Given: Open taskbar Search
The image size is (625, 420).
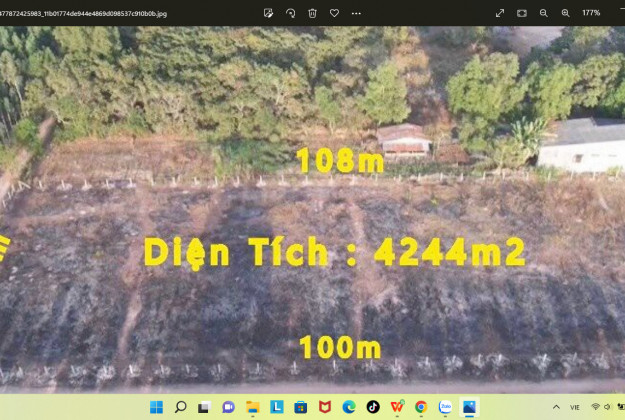Looking at the screenshot, I should click(x=181, y=407).
